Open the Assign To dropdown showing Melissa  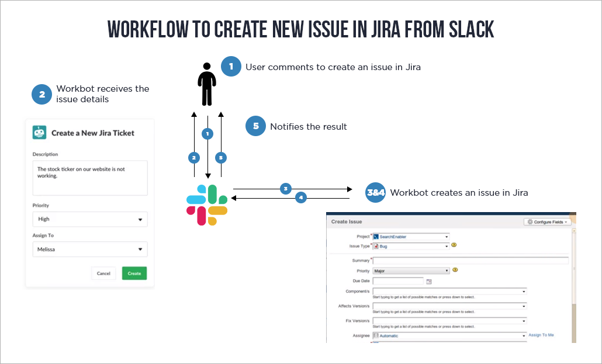90,249
